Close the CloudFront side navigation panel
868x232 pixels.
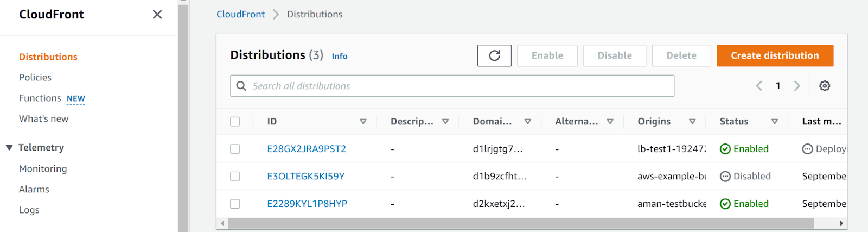[x=157, y=15]
